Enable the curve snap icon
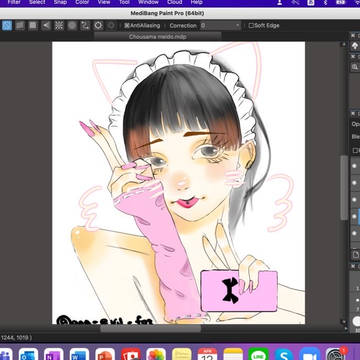 click(x=85, y=26)
